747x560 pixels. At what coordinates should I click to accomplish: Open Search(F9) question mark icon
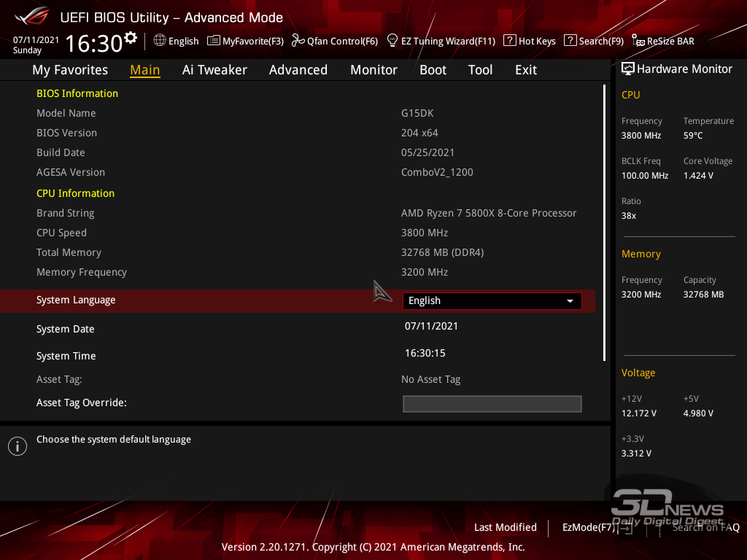[570, 41]
